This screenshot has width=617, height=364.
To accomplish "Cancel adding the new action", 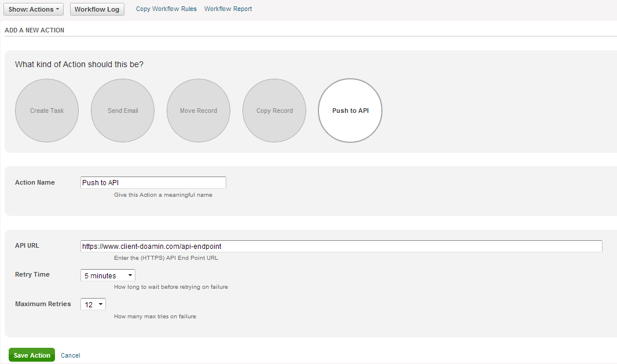I will point(71,355).
